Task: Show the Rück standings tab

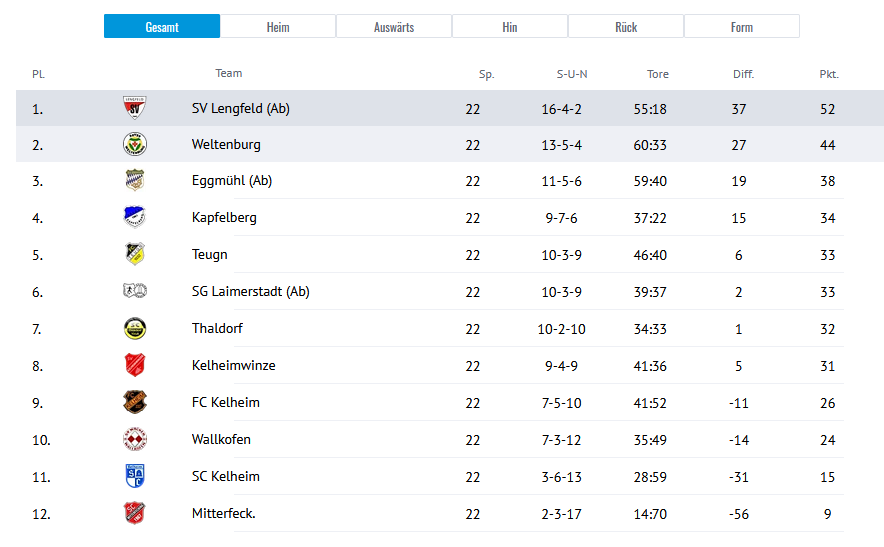Action: point(626,27)
